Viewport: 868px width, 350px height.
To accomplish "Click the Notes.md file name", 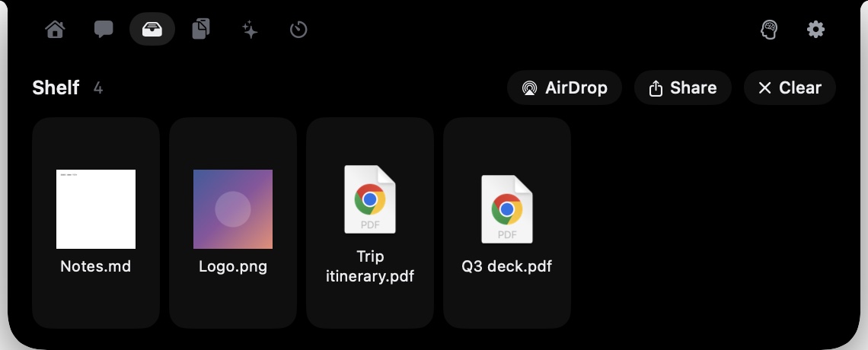I will [96, 266].
